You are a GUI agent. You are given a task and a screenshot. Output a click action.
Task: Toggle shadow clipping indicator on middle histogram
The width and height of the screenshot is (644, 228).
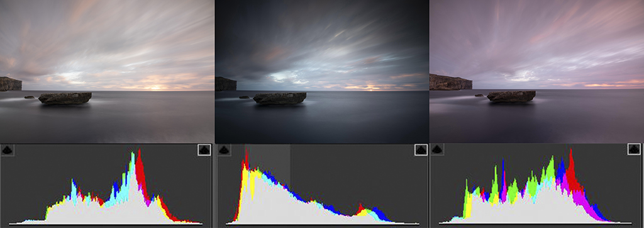pos(224,150)
